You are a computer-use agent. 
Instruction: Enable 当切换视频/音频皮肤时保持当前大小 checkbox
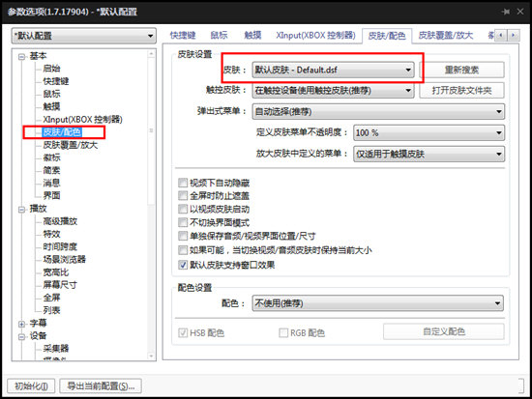tap(183, 250)
